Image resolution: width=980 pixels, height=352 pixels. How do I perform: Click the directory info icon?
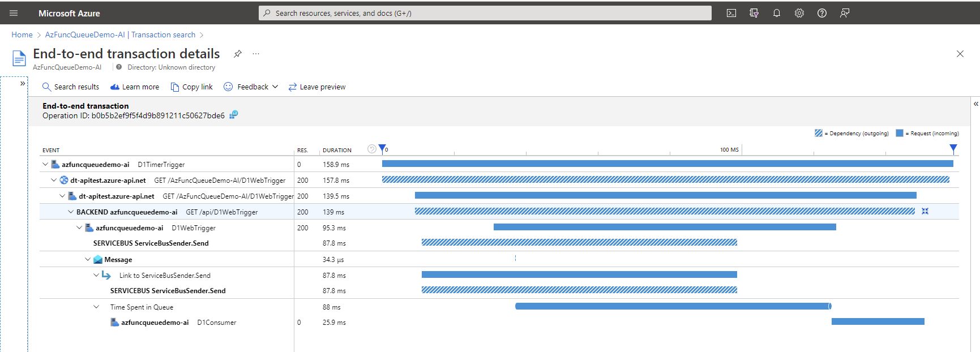(119, 67)
